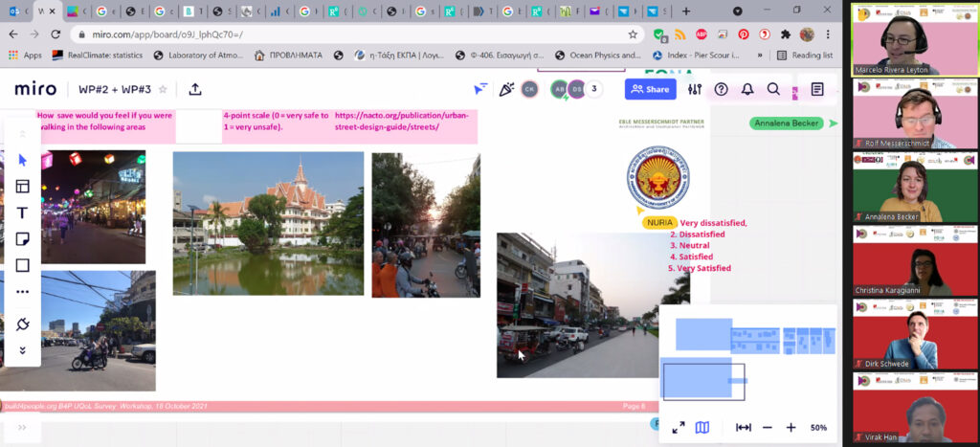Open the reactions party popper icon
Screen dimensions: 980x447
tap(506, 89)
